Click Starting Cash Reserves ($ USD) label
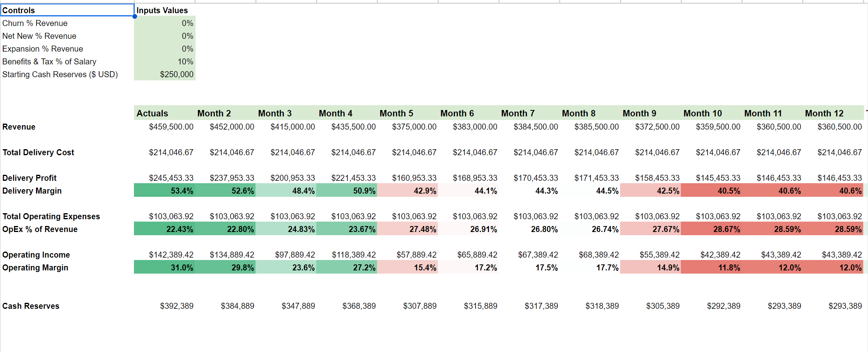This screenshot has height=352, width=868. tap(60, 74)
